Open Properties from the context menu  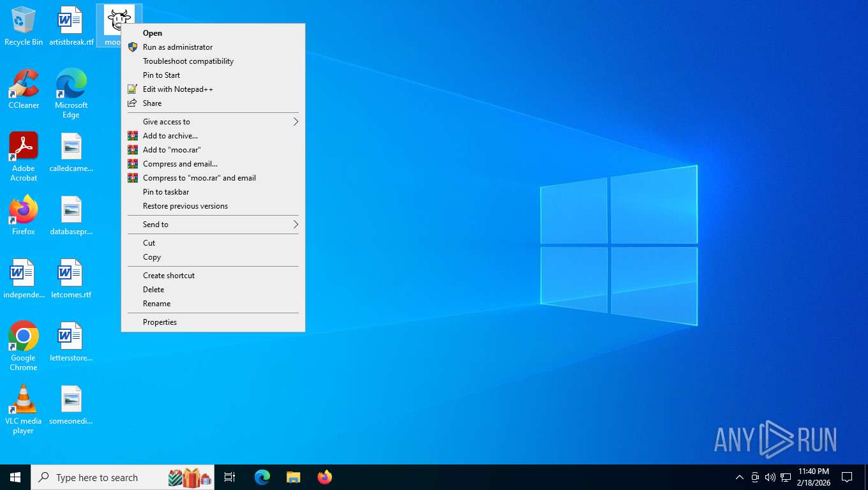coord(213,322)
